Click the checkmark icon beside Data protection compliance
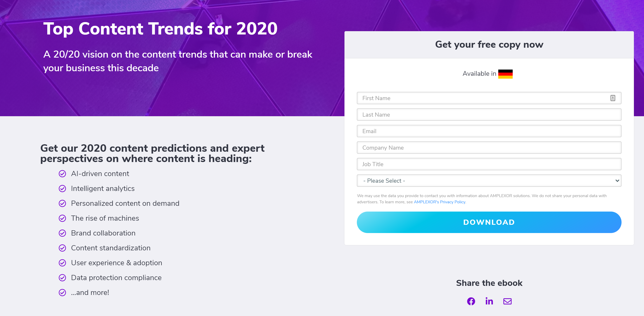 click(x=62, y=278)
